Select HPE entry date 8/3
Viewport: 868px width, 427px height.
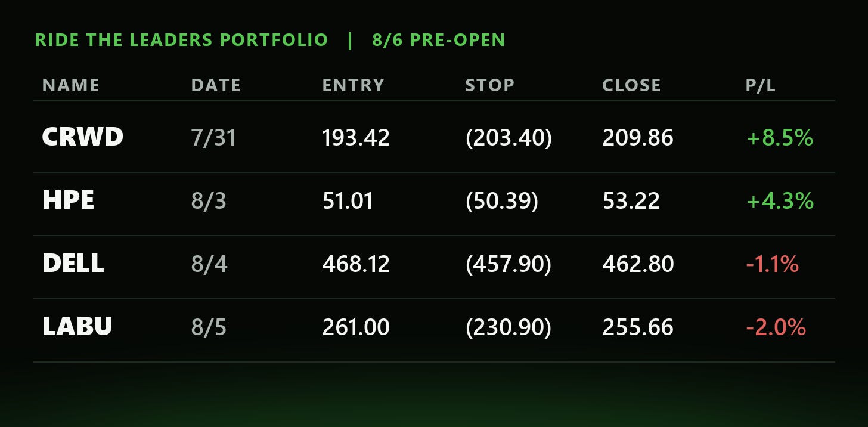(209, 201)
